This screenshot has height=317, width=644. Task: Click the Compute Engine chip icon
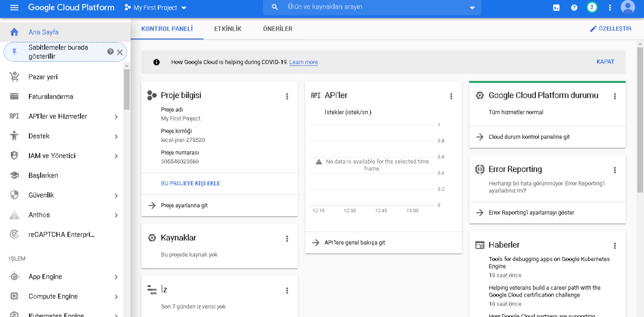[14, 297]
